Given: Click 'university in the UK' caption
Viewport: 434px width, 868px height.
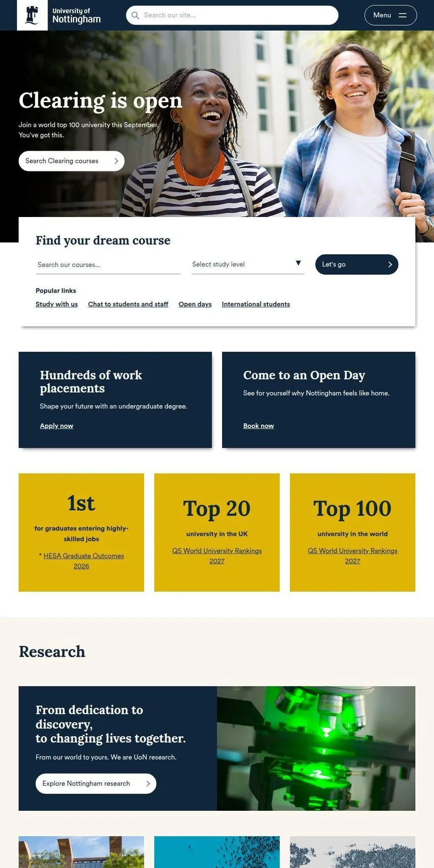Looking at the screenshot, I should (x=217, y=534).
